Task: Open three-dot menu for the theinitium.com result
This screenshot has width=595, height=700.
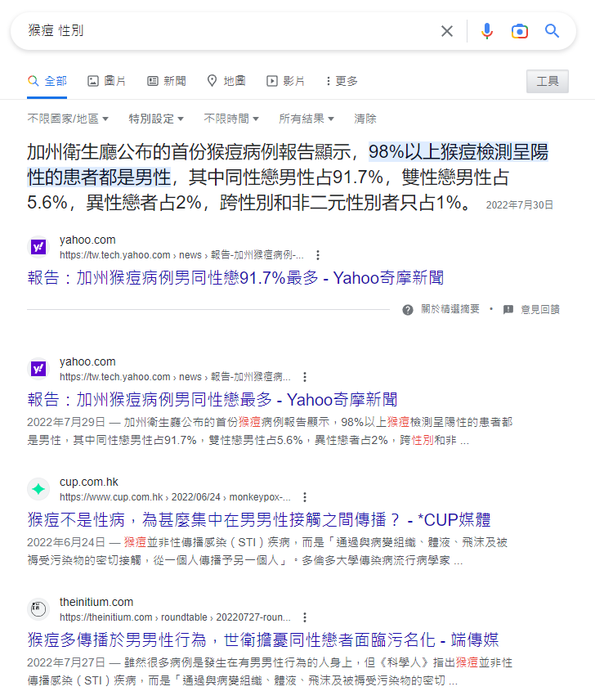Action: click(305, 617)
